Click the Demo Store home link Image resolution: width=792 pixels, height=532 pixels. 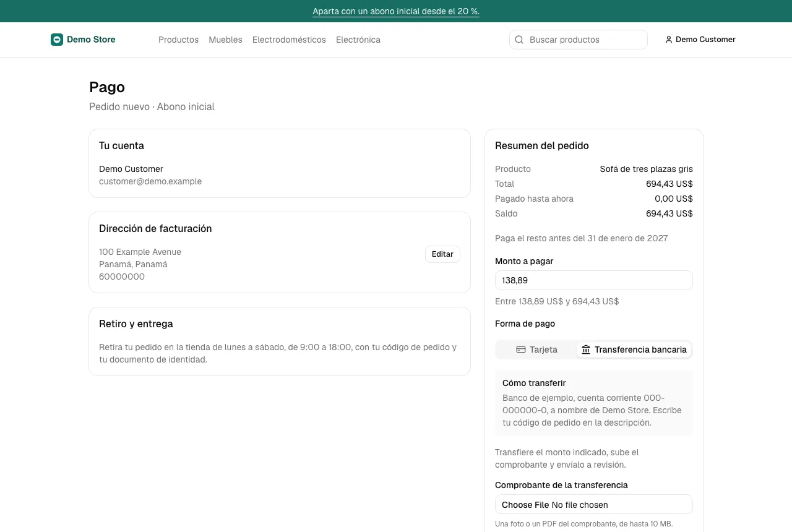(83, 40)
